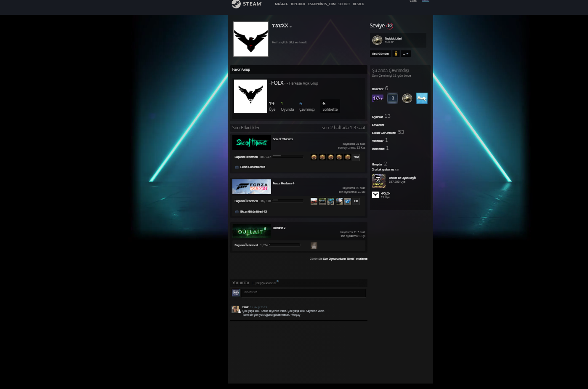Open Gruplar 2 link

[x=377, y=165]
